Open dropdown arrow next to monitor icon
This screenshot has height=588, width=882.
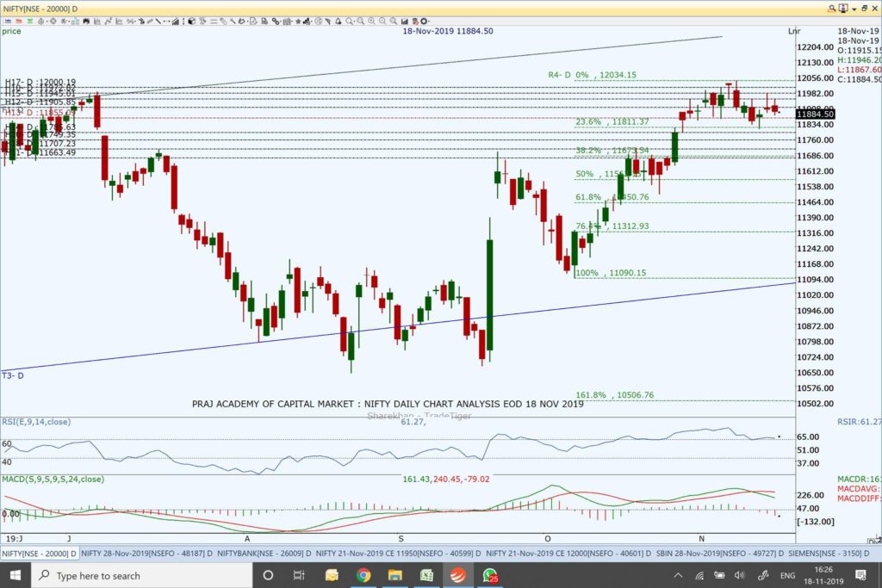pyautogui.click(x=854, y=9)
